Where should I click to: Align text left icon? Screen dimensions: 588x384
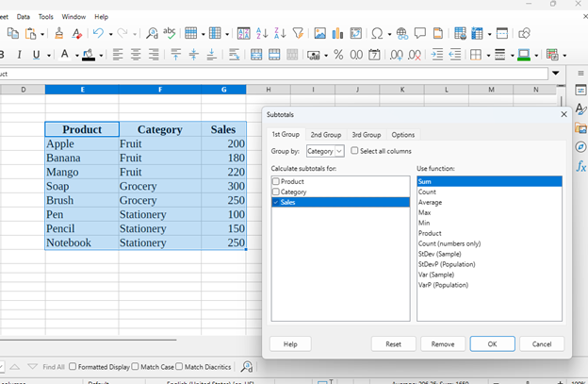[118, 55]
